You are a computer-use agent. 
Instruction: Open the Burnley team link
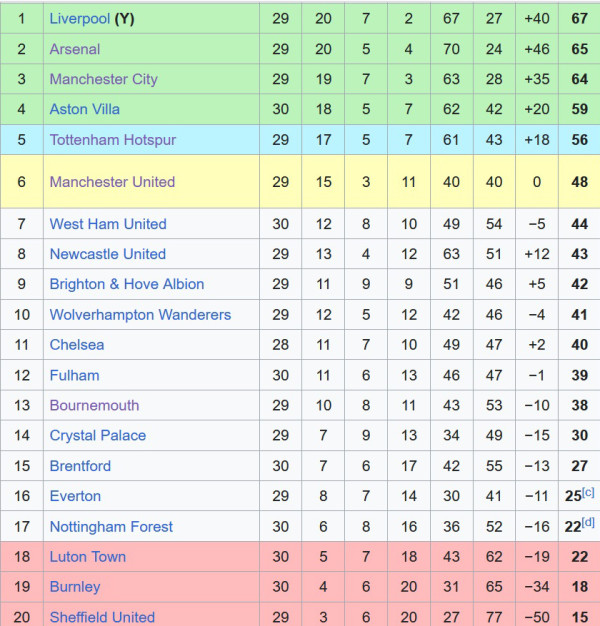click(75, 587)
